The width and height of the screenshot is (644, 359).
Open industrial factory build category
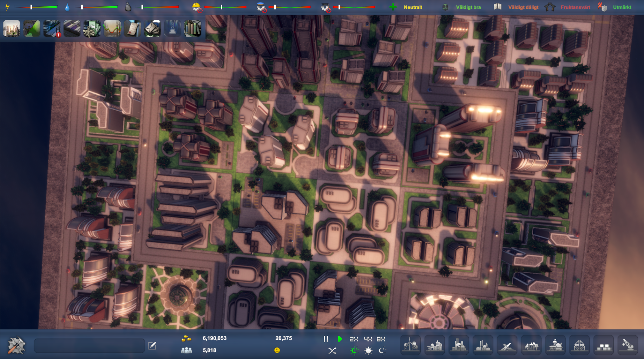point(483,345)
